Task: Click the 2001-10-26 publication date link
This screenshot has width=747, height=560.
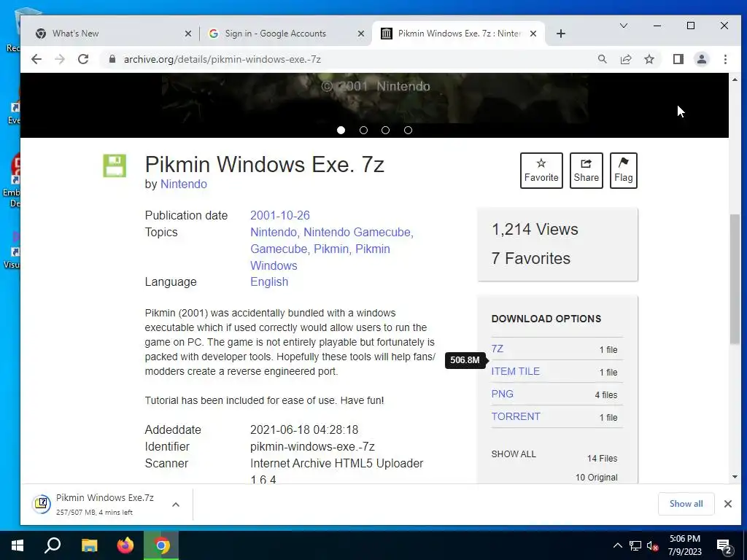Action: click(279, 215)
